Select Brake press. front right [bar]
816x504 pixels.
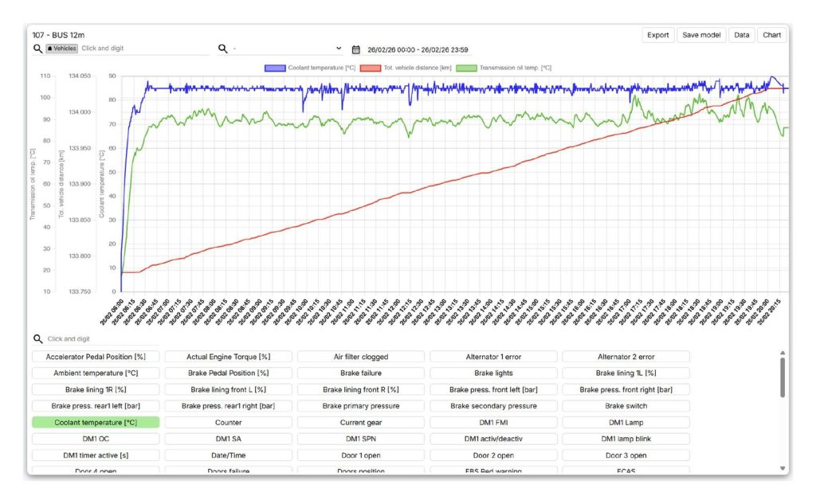coord(626,389)
